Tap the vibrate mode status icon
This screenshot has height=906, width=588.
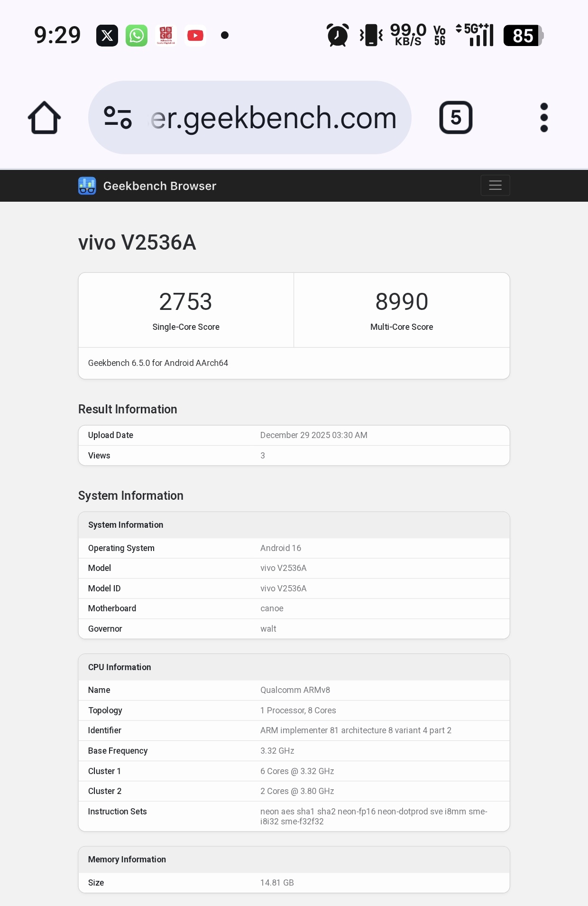pyautogui.click(x=371, y=36)
